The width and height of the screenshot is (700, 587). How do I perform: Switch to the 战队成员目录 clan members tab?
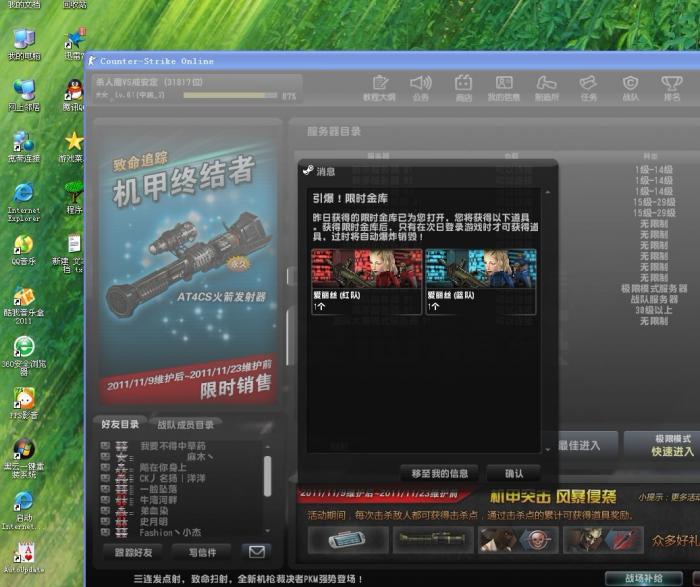pos(185,425)
